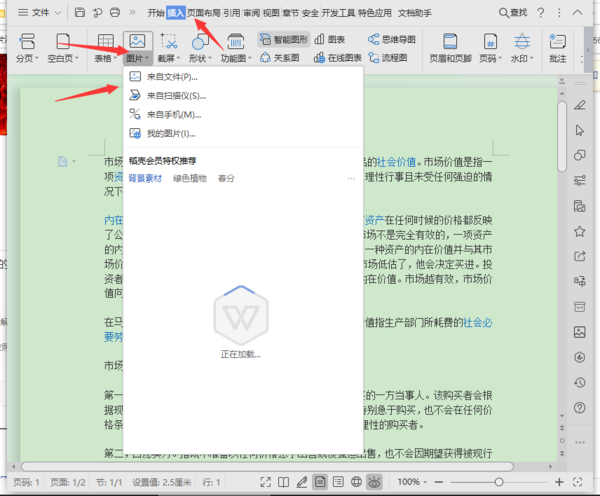Insert a 图表 chart

pyautogui.click(x=329, y=39)
